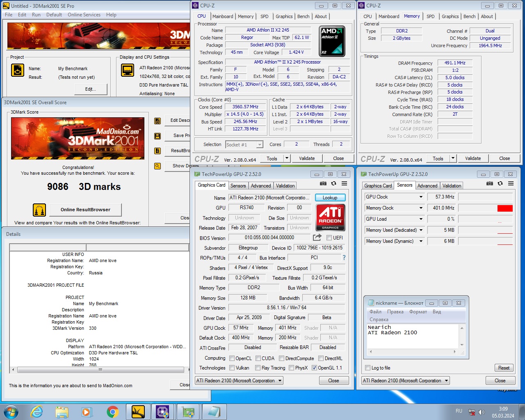Click Lookup button in GPU-Z
This screenshot has width=525, height=420.
tap(330, 198)
